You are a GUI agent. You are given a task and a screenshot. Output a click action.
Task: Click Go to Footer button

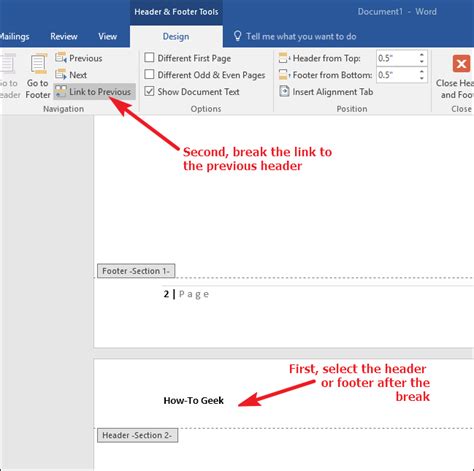(38, 77)
